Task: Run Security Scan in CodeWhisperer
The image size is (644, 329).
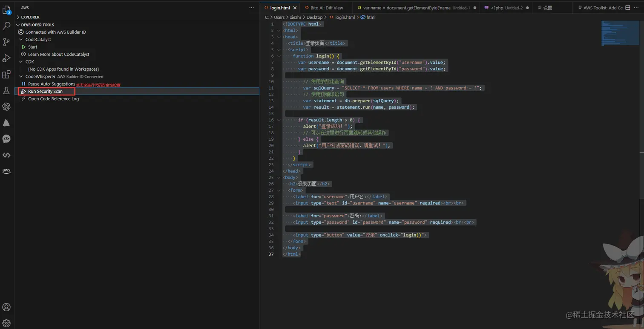Action: [45, 91]
